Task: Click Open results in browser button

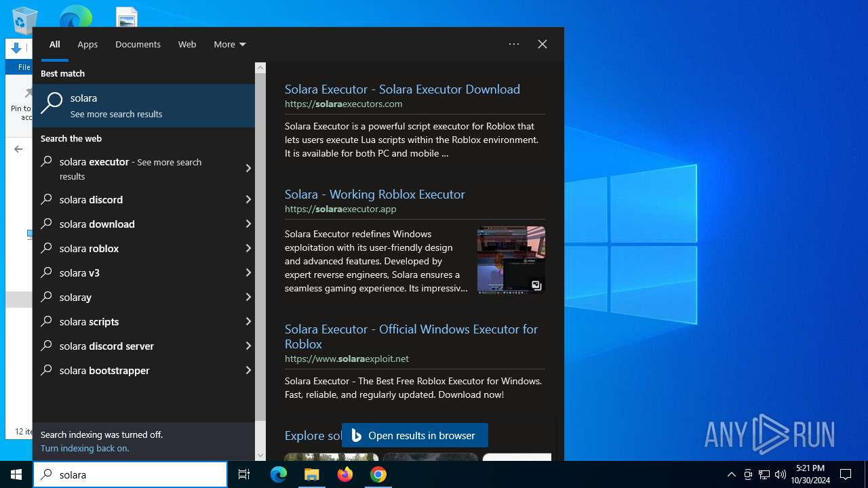Action: point(414,435)
